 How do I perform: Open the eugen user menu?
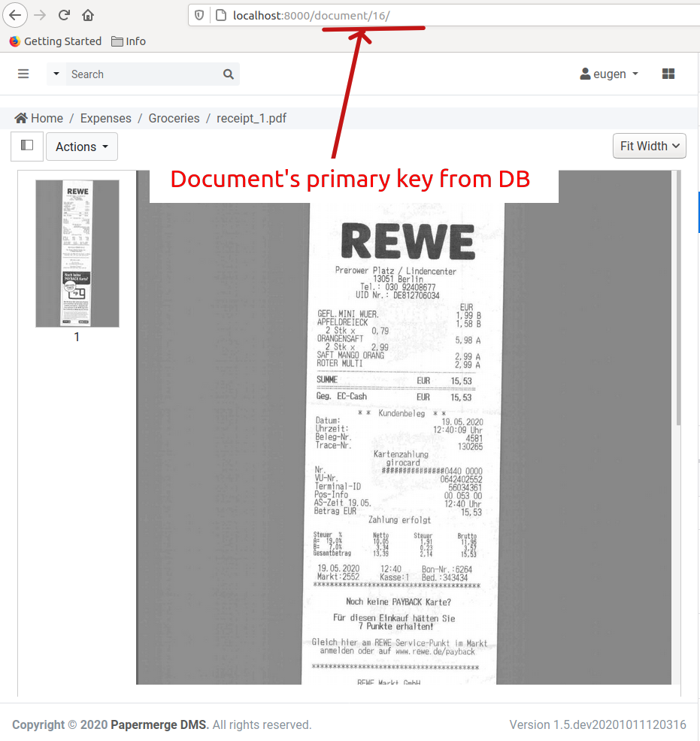point(609,74)
